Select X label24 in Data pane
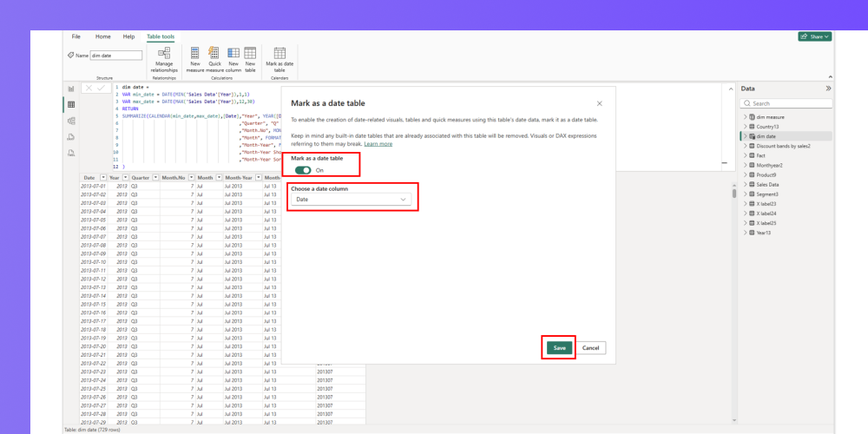 [766, 214]
